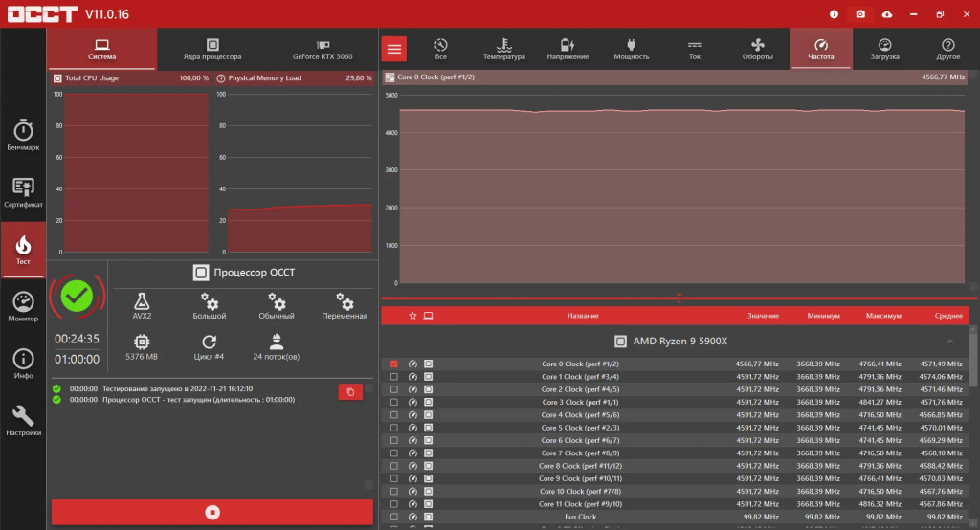This screenshot has height=530, width=980.
Task: Open the Монитор gauge section
Action: [23, 307]
